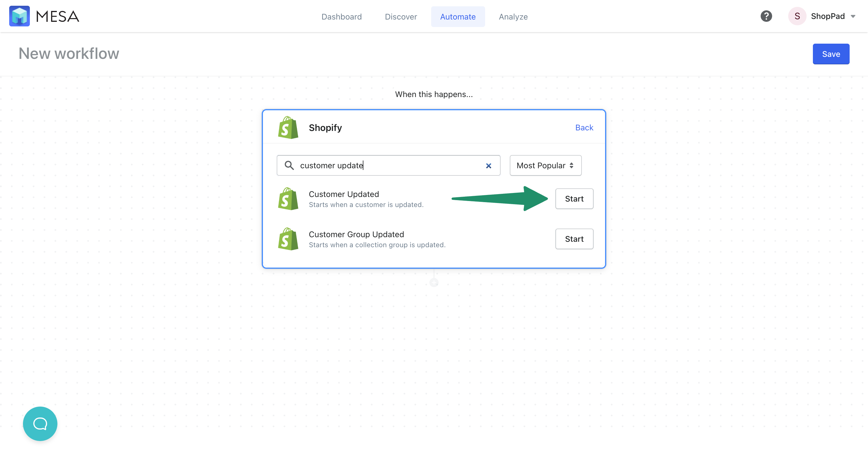Select 'Starts when a collection group is updated.'
868x464 pixels.
(x=377, y=245)
